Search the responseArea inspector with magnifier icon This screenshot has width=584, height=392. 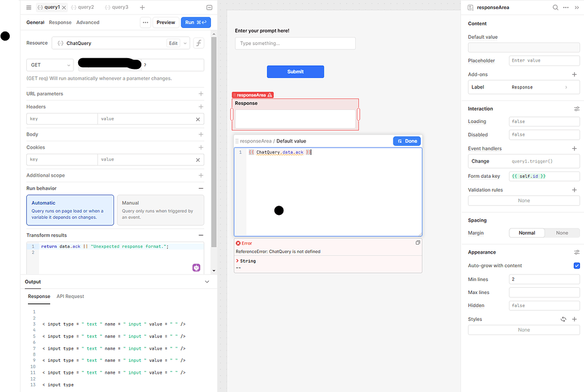556,7
